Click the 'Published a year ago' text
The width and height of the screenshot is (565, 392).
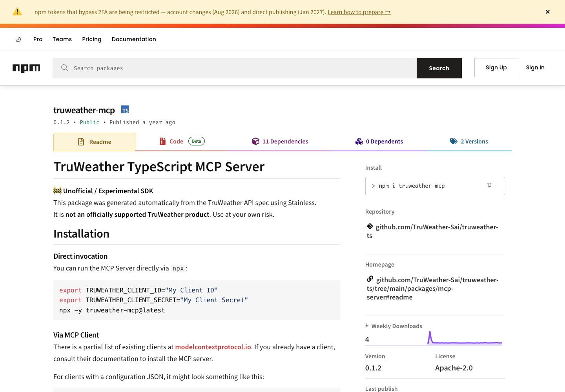pos(142,122)
